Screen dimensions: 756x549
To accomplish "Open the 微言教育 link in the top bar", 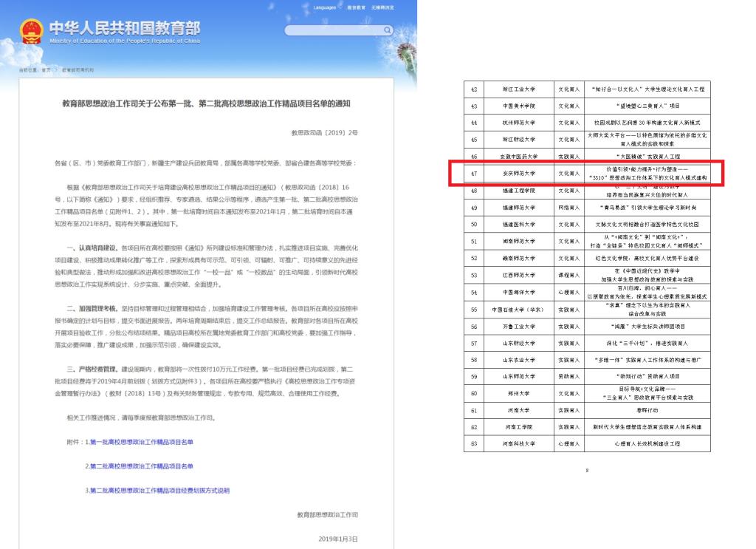I will pos(357,7).
